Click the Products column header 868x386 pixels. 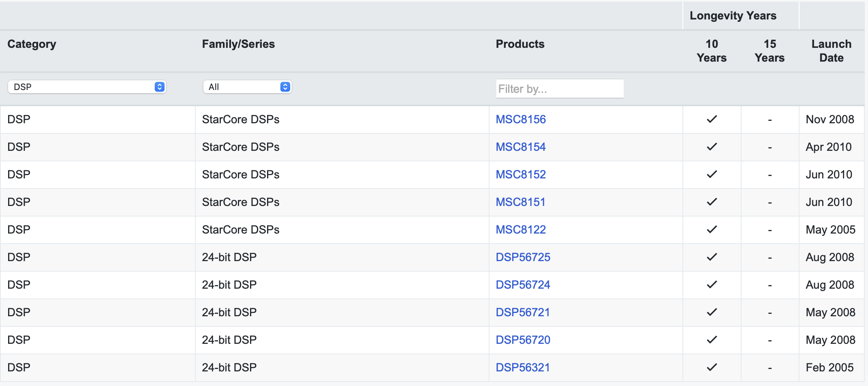click(x=520, y=44)
